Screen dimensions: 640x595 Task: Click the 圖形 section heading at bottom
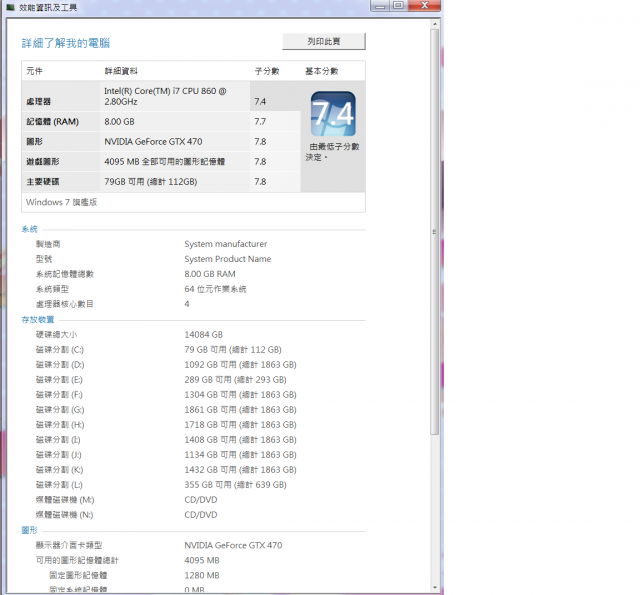tap(29, 530)
